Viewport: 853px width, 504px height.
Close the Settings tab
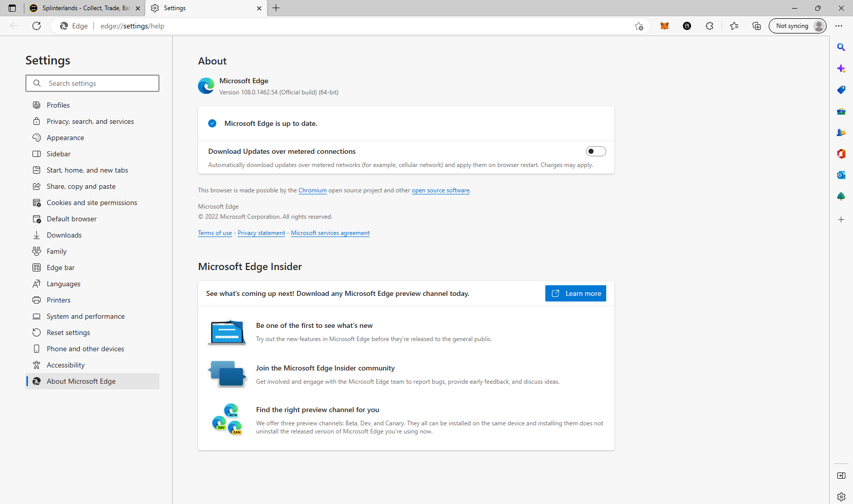259,8
